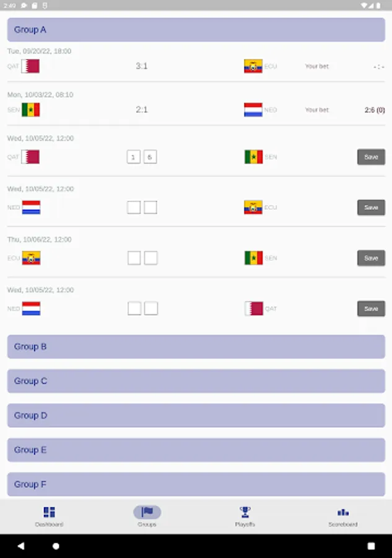Tap Senegal flag in QAT vs SEN match
Viewport: 392px width, 558px height.
click(253, 157)
